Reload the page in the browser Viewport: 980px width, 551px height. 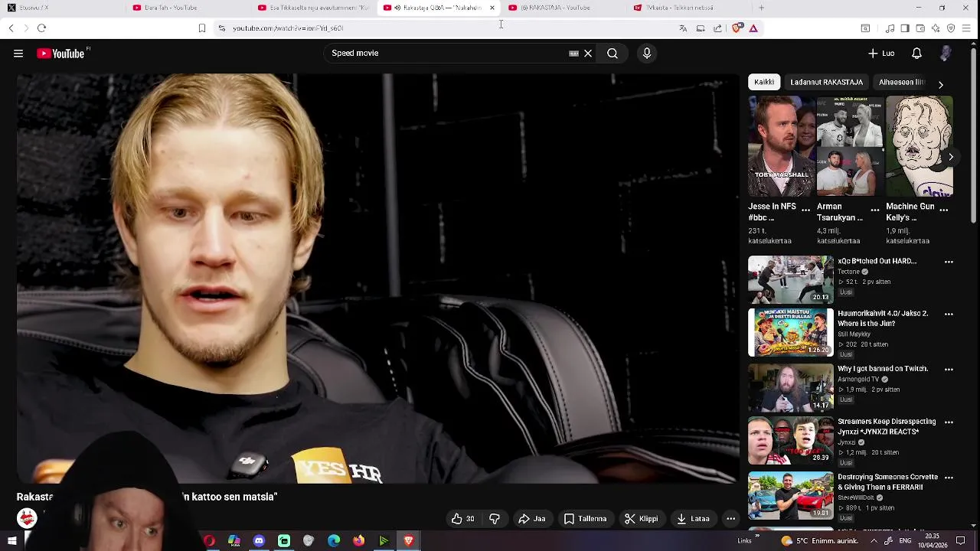click(41, 28)
